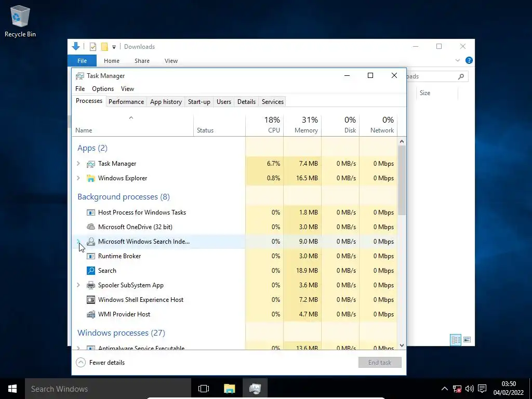Viewport: 532px width, 399px height.
Task: Click the Spooler SubSystem App printer icon
Action: tap(90, 285)
